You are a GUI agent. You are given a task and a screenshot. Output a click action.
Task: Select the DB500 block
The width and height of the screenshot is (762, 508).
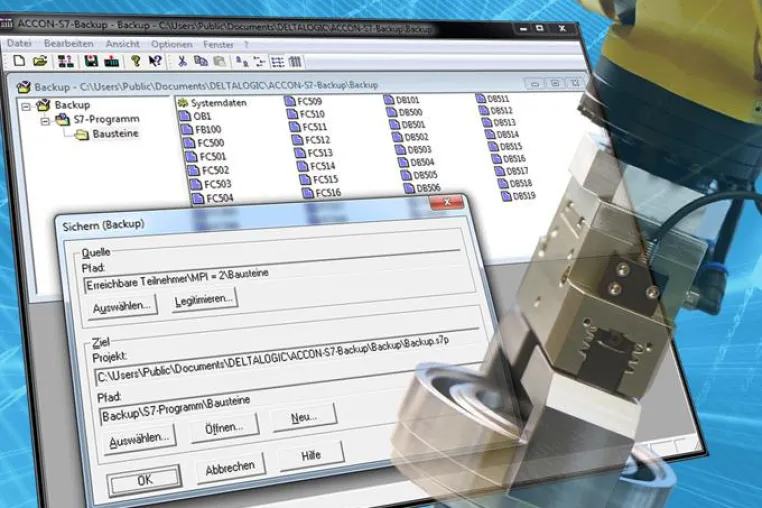click(405, 112)
